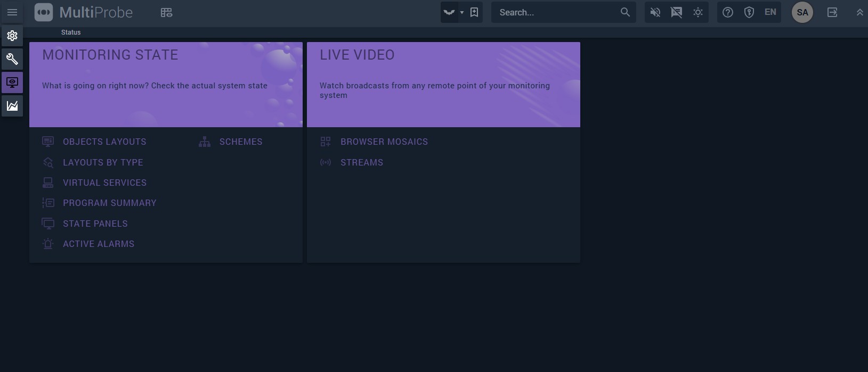This screenshot has height=372, width=868.
Task: Click the Search input field
Action: point(556,12)
